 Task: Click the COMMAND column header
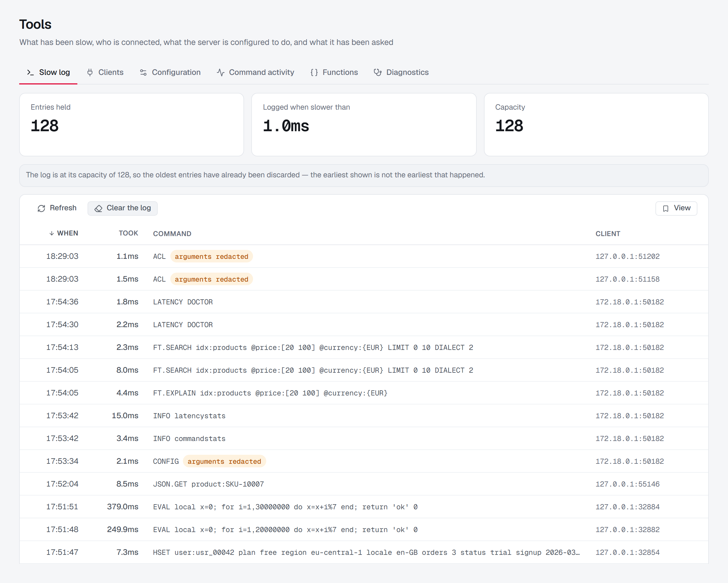172,234
